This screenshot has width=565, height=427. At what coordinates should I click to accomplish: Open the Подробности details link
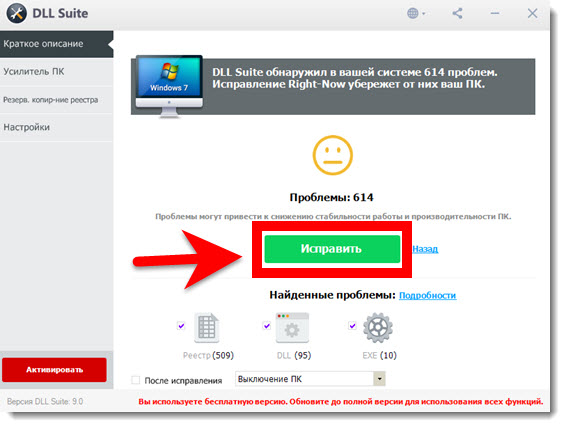427,295
